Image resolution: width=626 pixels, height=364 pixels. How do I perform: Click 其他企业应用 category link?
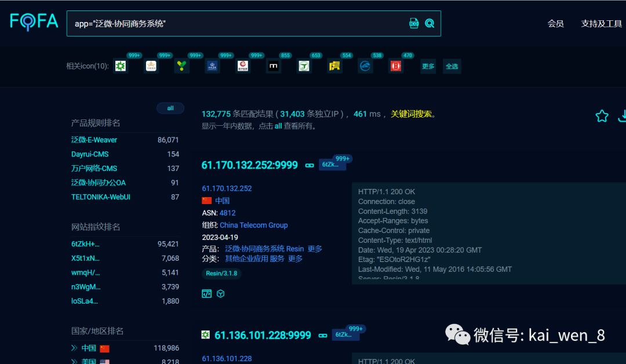(x=246, y=259)
